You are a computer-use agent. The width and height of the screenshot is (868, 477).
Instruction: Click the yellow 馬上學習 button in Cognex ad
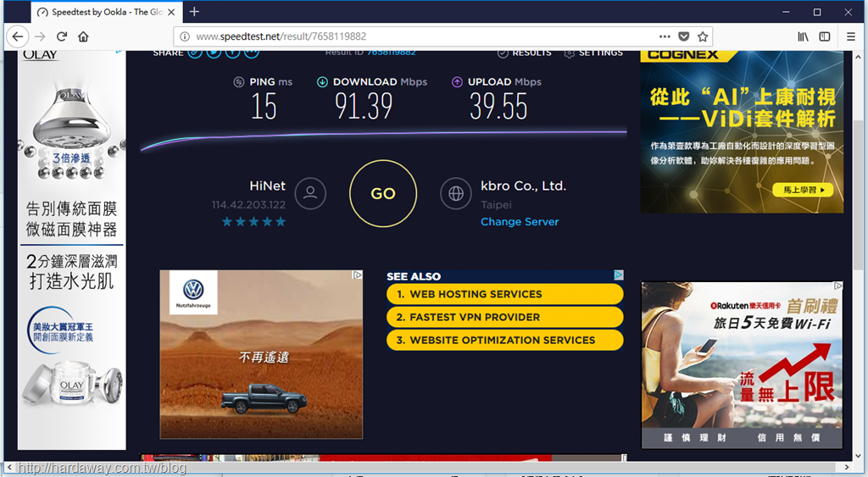(804, 190)
